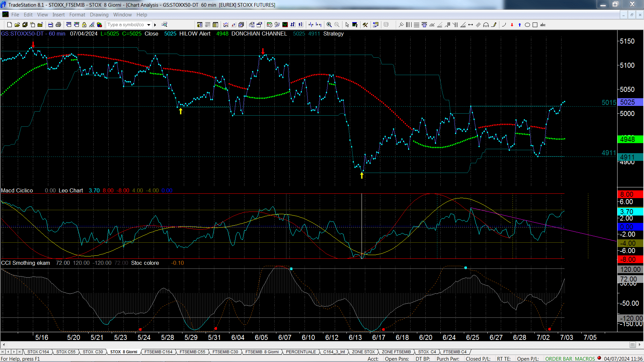Switch to the STOX C55 tab
Screen dimensions: 644x362
click(x=66, y=352)
